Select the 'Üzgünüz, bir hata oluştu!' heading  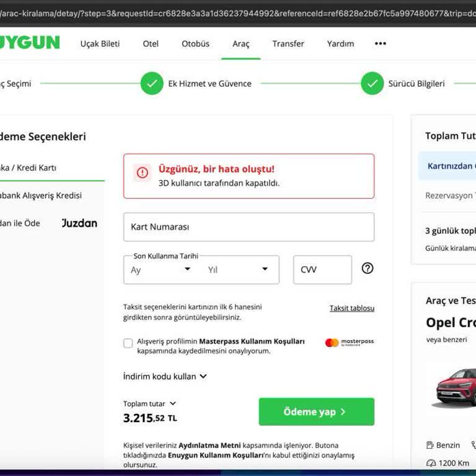click(x=216, y=169)
